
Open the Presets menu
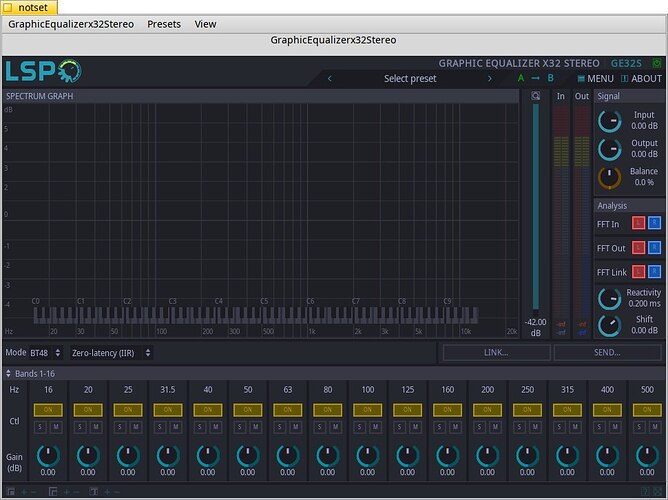point(164,24)
